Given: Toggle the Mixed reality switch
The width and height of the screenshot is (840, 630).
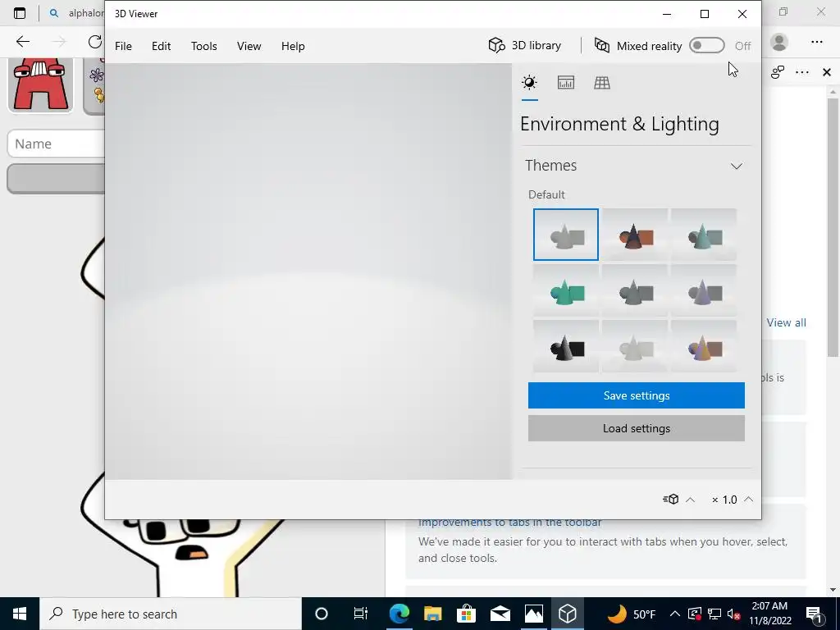Looking at the screenshot, I should 706,46.
